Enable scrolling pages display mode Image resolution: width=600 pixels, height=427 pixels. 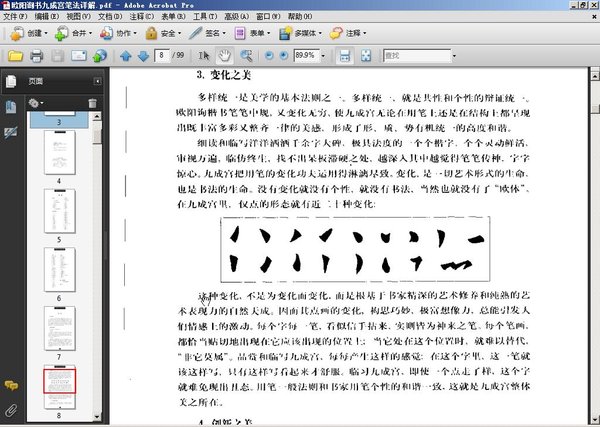pos(345,56)
